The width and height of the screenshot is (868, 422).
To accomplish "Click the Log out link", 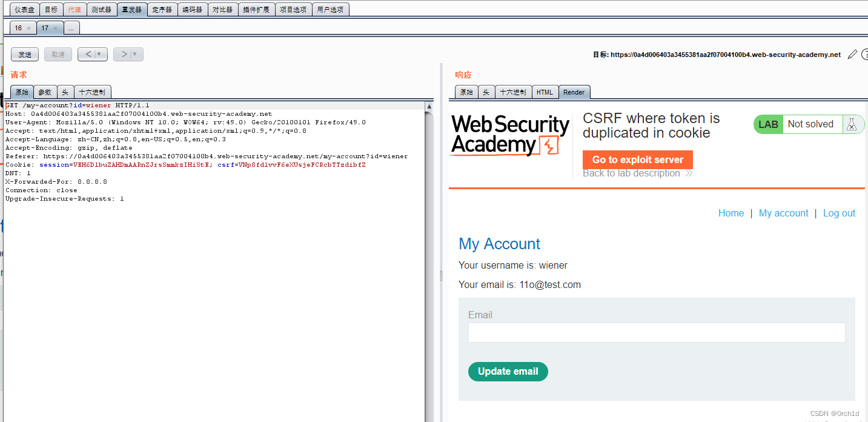I will point(840,213).
